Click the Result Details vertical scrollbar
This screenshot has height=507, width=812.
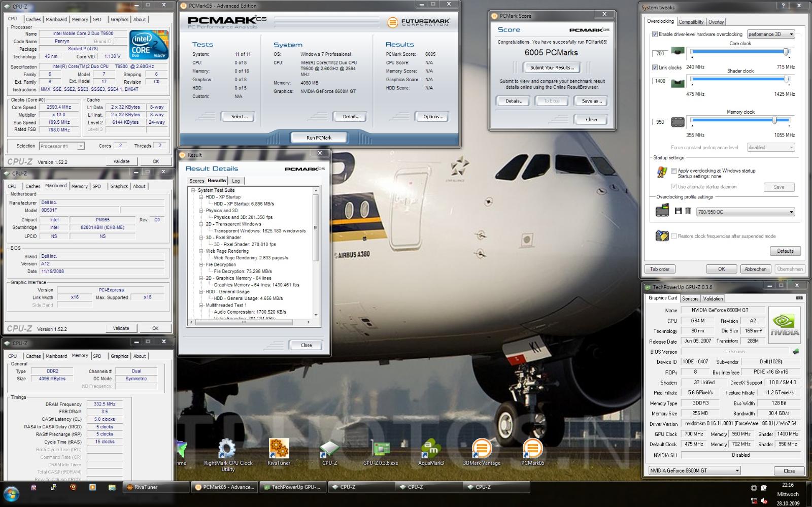316,254
